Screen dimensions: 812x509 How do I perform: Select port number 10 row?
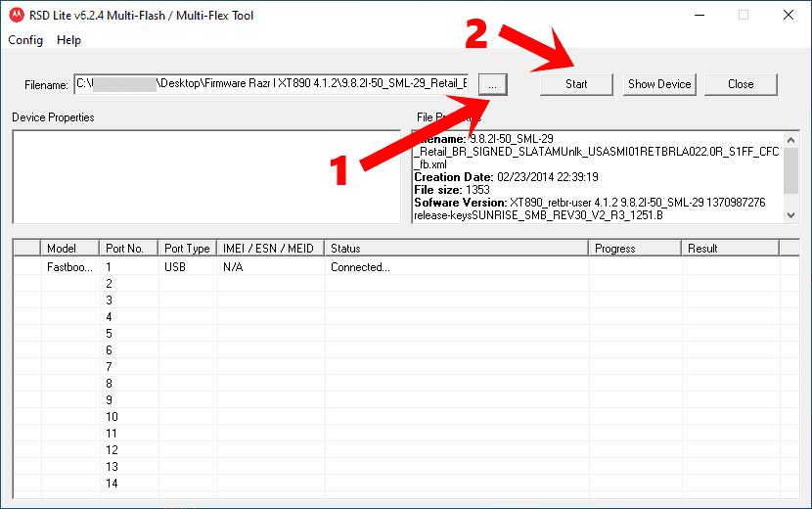click(x=407, y=417)
